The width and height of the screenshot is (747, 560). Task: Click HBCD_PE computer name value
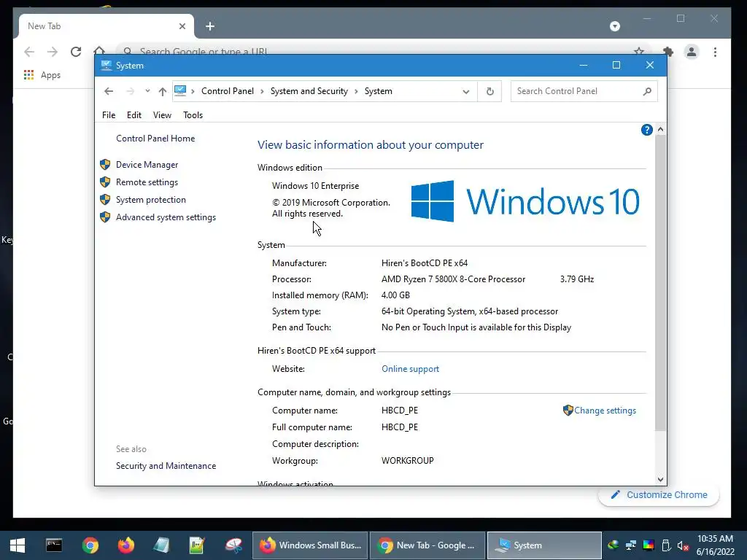399,411
